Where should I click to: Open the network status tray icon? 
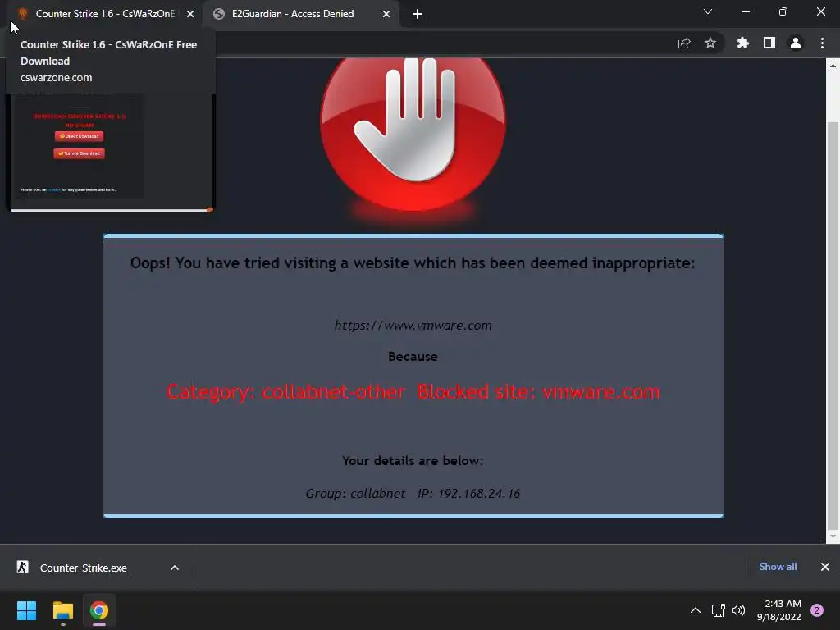click(718, 610)
